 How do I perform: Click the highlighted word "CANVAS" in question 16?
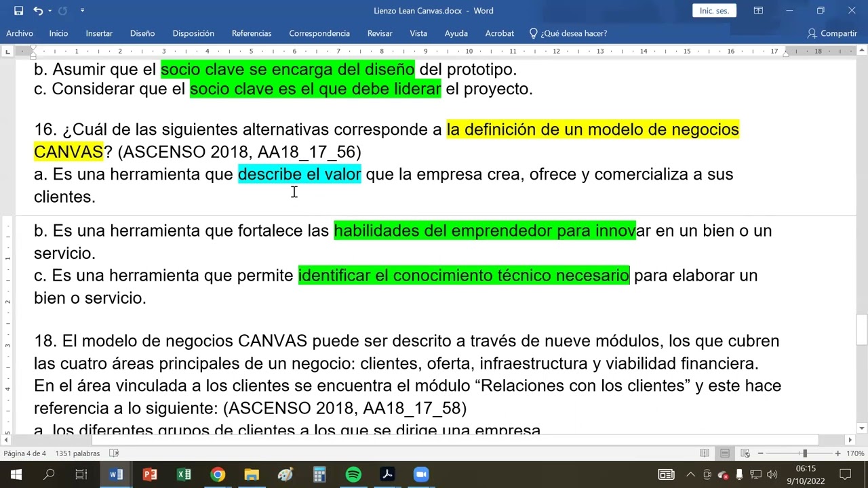(x=68, y=152)
